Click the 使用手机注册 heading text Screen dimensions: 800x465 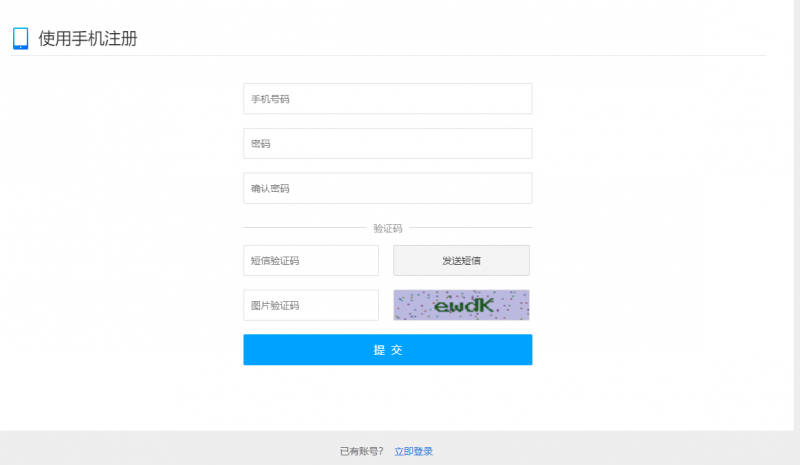pos(88,38)
